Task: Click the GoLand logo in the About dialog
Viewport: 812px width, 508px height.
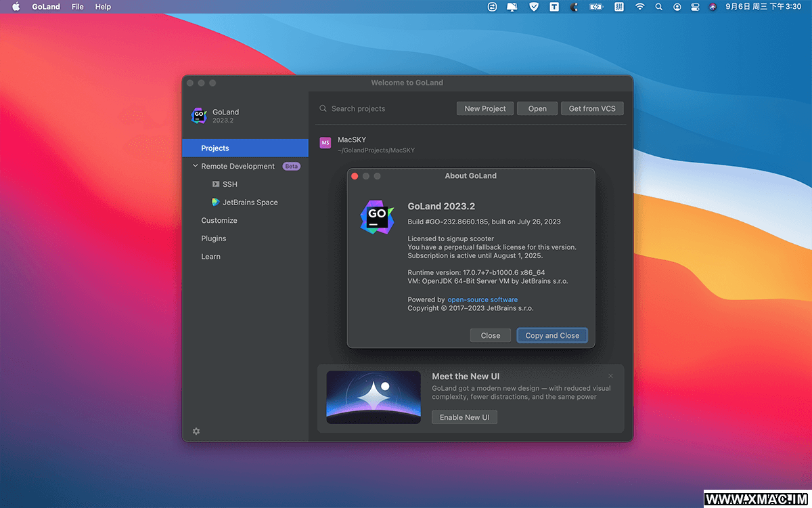Action: [x=376, y=217]
